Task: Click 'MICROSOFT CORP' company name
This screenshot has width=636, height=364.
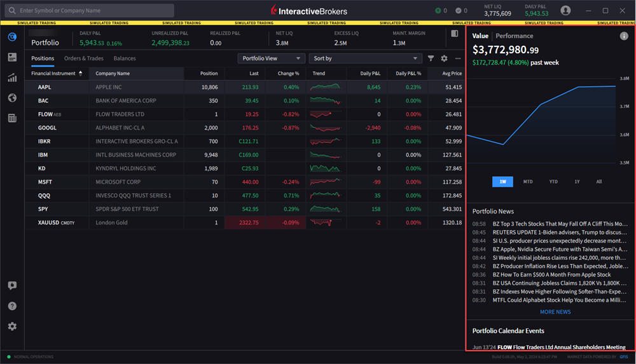Action: click(118, 182)
